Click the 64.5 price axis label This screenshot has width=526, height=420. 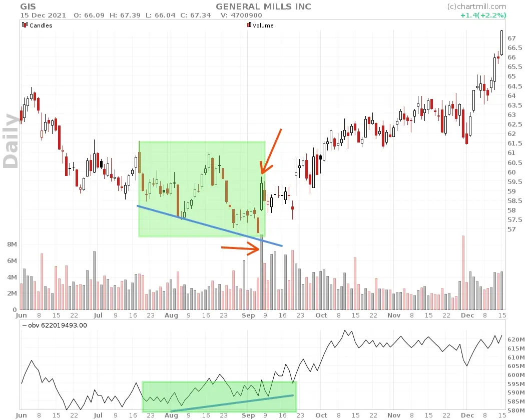click(515, 86)
